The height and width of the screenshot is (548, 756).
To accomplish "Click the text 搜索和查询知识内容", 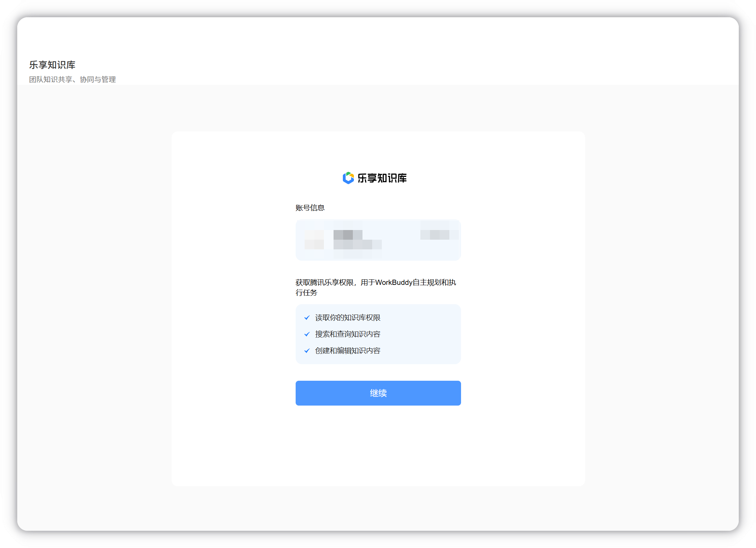I will point(348,334).
